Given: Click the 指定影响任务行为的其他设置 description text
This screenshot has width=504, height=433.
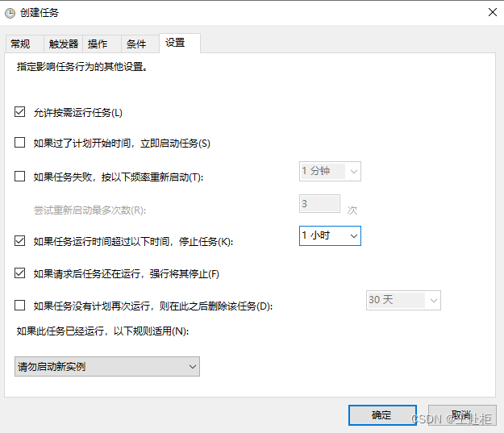Looking at the screenshot, I should pos(82,67).
